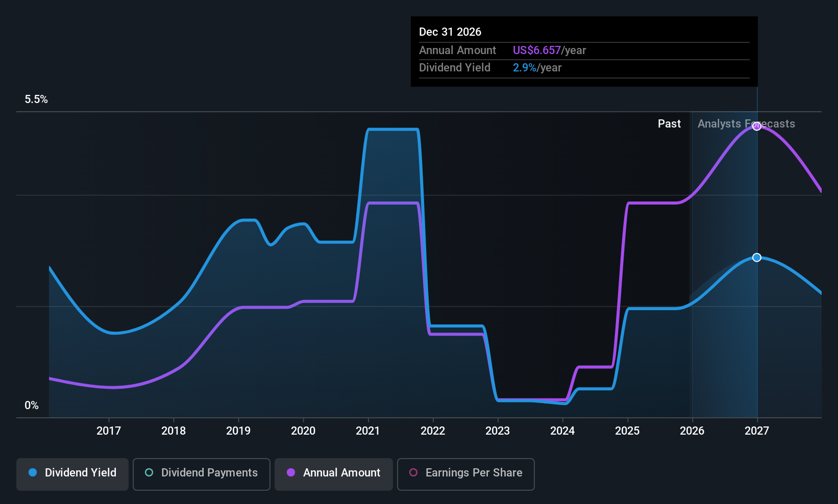Click the teal Dividend Payments legend circle
838x504 pixels.
coord(149,473)
